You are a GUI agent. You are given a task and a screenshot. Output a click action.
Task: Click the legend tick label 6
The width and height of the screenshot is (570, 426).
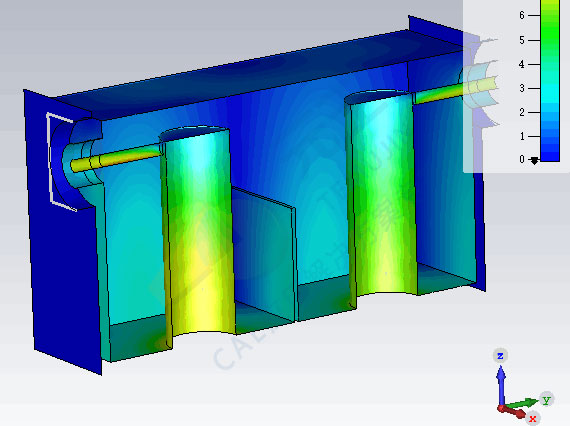pos(522,15)
